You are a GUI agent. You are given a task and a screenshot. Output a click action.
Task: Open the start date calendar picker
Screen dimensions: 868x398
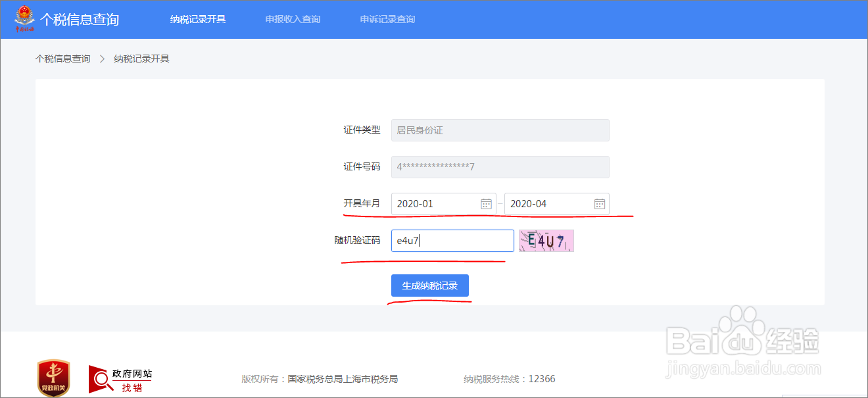tap(486, 204)
